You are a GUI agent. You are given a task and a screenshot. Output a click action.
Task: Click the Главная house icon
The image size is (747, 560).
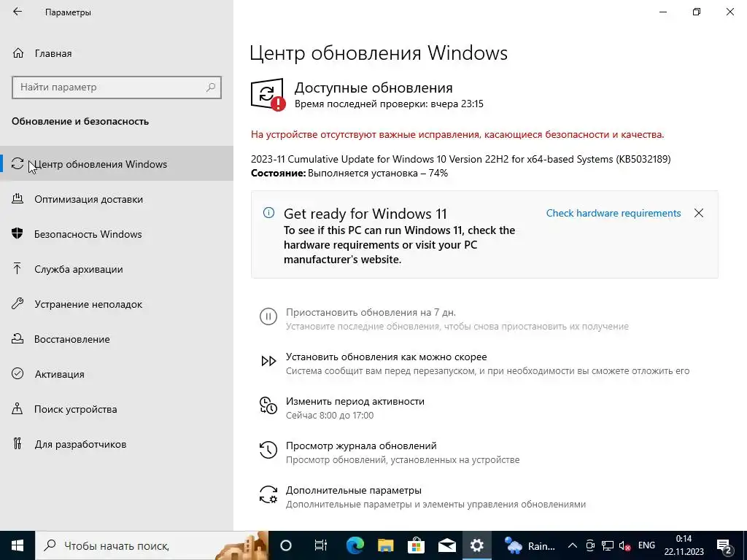18,52
